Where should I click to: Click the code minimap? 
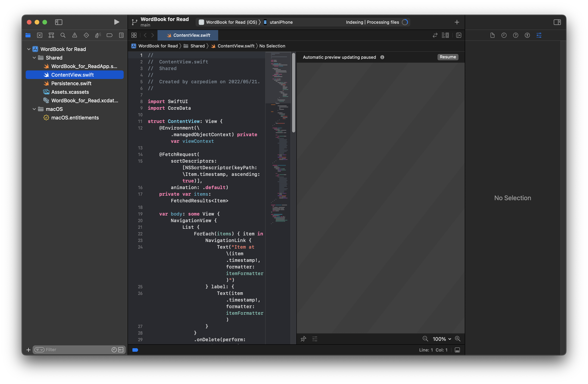(278, 138)
